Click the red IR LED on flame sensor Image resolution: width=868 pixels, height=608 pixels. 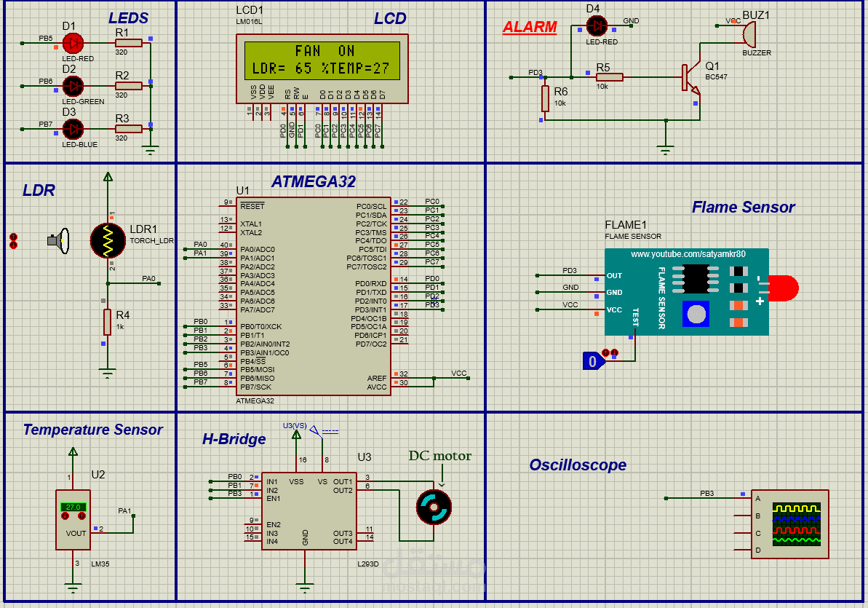(784, 289)
